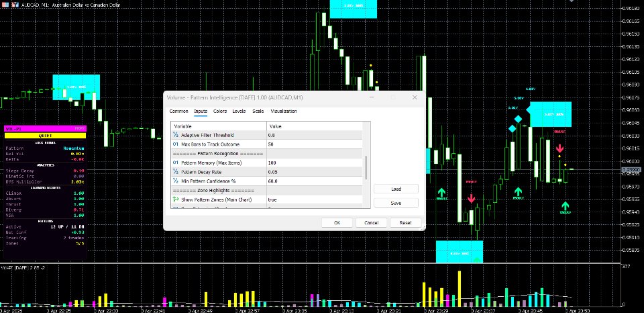Go to the Levels tab
Viewport: 644px width, 313px height.
click(x=239, y=111)
